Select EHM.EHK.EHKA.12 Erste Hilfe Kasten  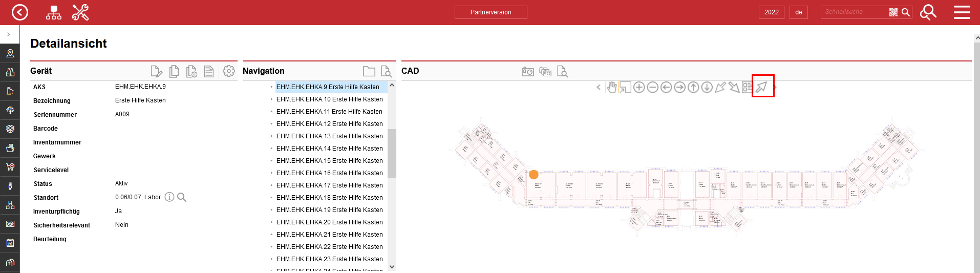point(329,124)
